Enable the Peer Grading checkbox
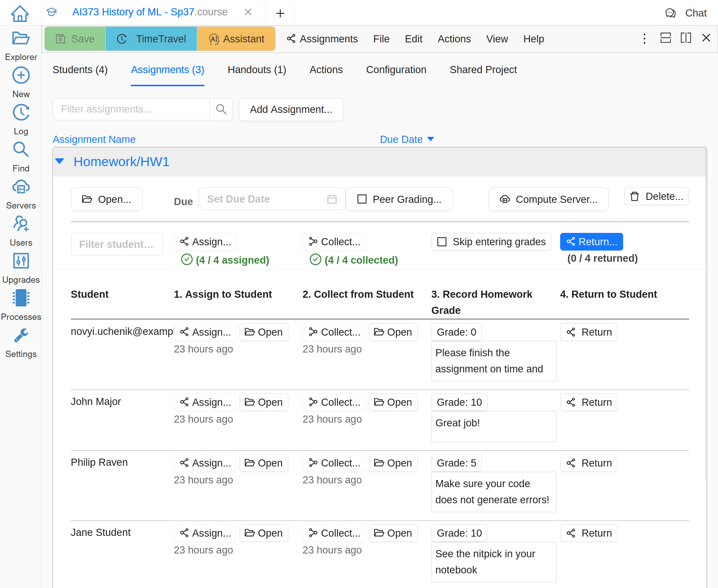This screenshot has height=588, width=718. (x=362, y=199)
